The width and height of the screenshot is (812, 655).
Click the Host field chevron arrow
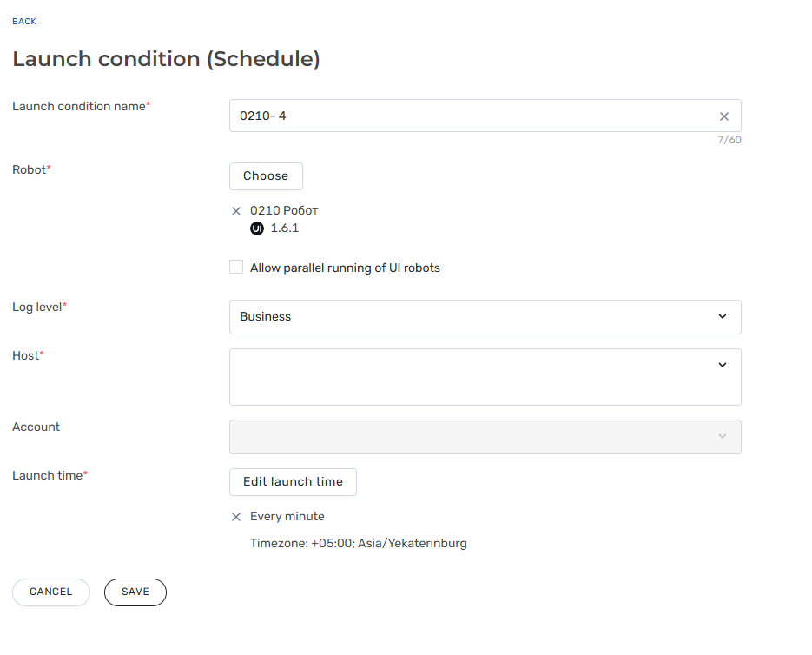click(723, 366)
